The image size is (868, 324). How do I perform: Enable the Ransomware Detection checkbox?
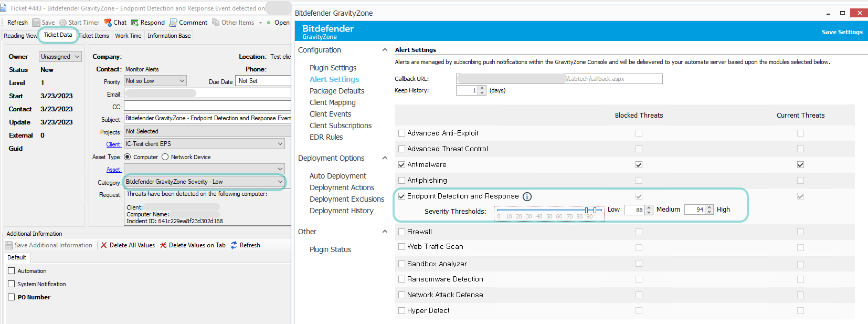tap(401, 279)
